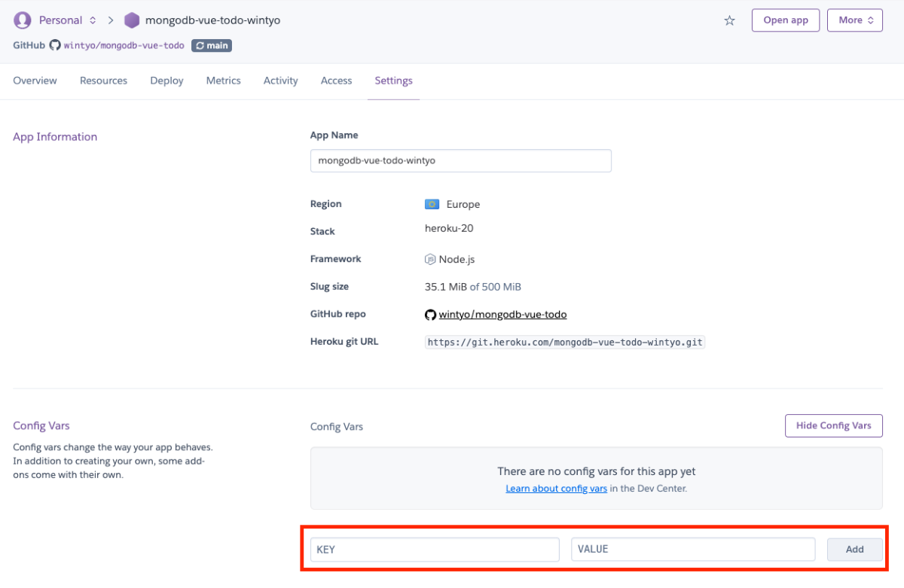The width and height of the screenshot is (904, 588).
Task: Focus the App Name text field
Action: tap(461, 160)
